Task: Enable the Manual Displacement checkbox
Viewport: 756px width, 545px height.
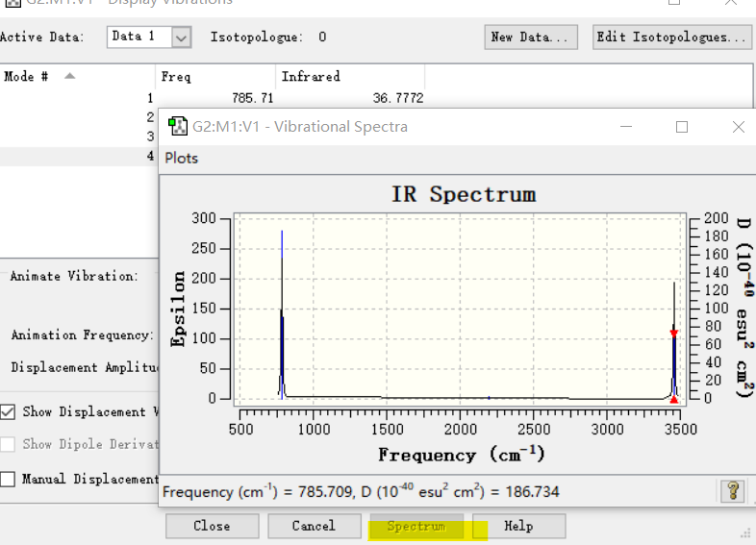Action: point(8,479)
